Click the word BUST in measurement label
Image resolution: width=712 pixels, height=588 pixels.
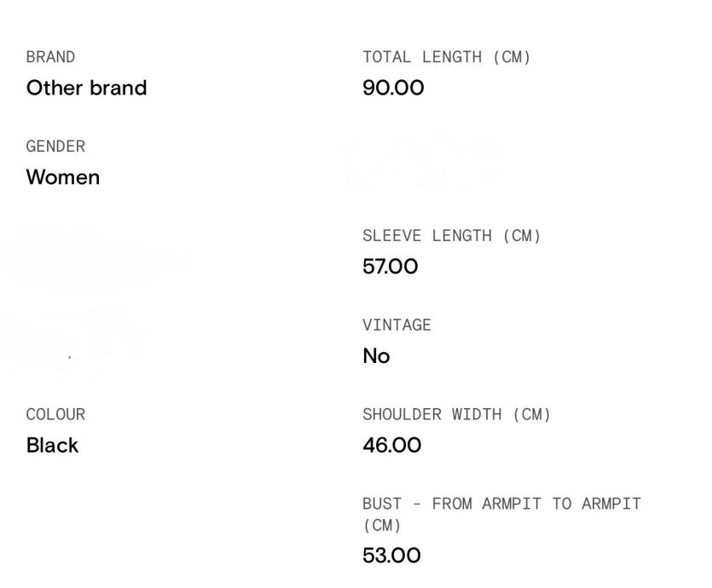tap(380, 504)
